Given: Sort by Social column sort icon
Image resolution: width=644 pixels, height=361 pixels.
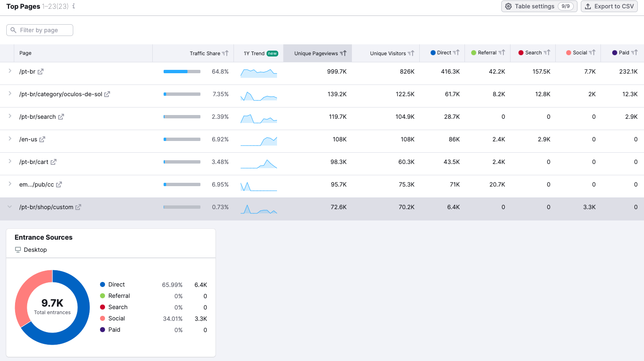Looking at the screenshot, I should pyautogui.click(x=592, y=53).
